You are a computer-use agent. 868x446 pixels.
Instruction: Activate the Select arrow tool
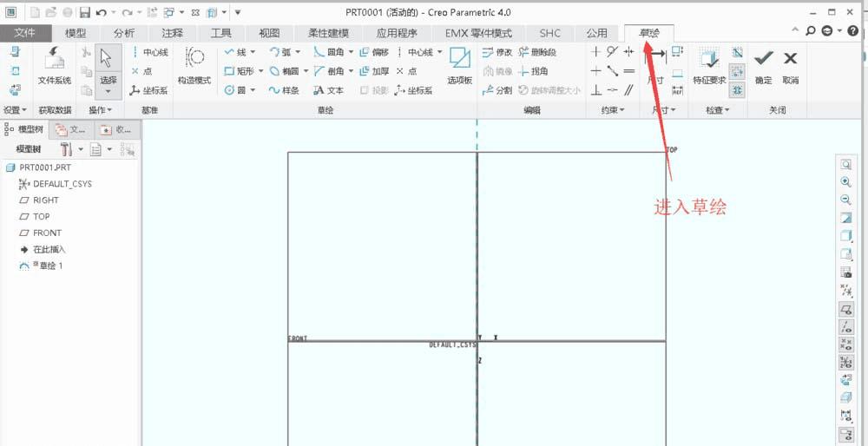(108, 57)
